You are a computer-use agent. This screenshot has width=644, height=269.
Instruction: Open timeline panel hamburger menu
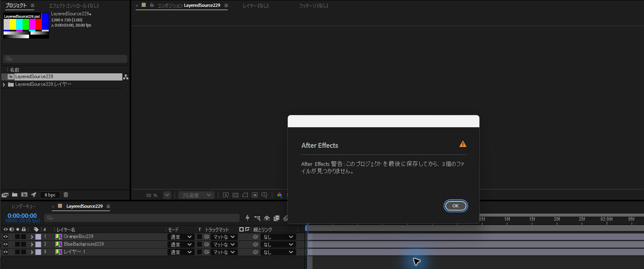click(x=108, y=206)
